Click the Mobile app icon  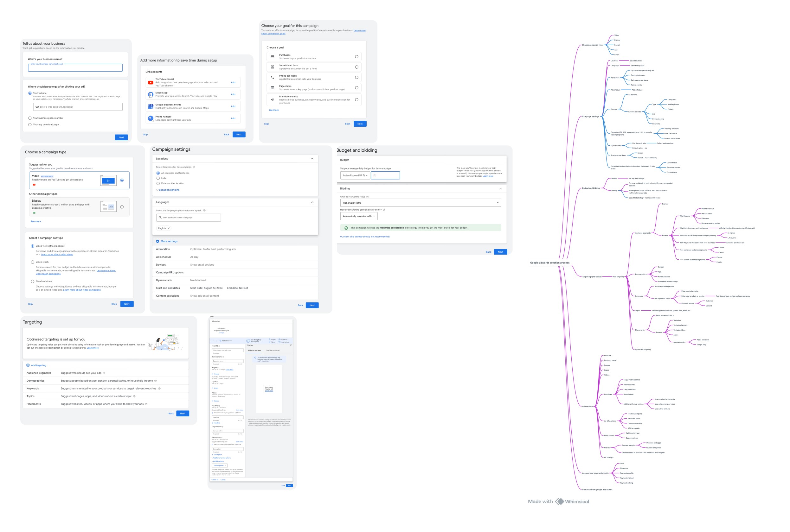[x=151, y=94]
